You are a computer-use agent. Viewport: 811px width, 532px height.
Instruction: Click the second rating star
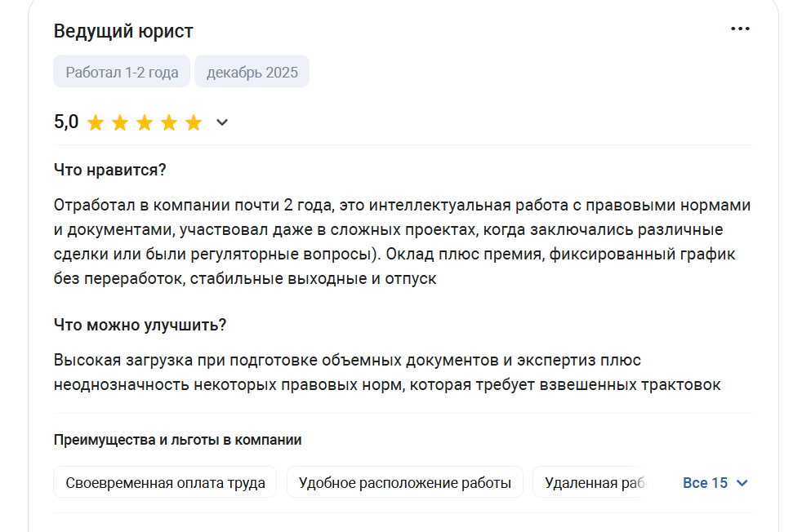(120, 123)
